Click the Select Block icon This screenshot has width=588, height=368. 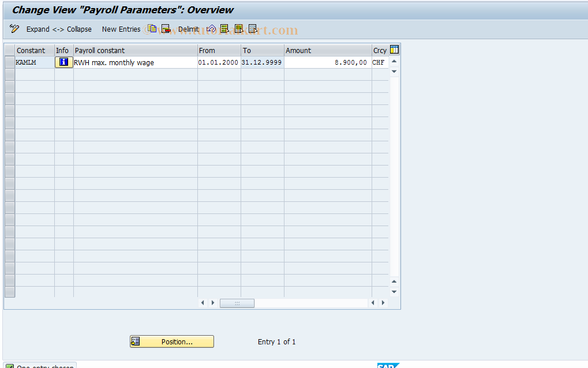[238, 29]
